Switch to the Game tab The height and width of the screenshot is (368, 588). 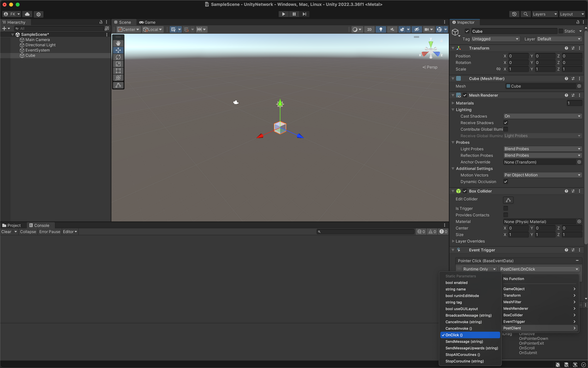coord(147,22)
